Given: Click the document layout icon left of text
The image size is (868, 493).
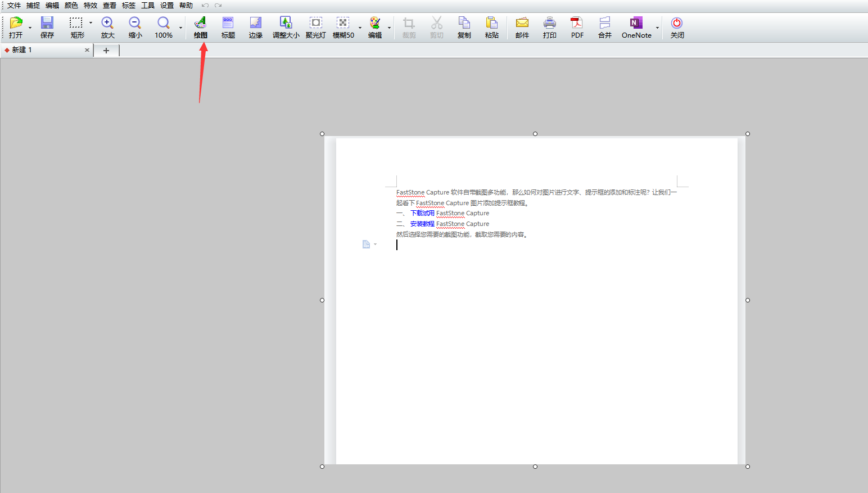Looking at the screenshot, I should coord(367,244).
